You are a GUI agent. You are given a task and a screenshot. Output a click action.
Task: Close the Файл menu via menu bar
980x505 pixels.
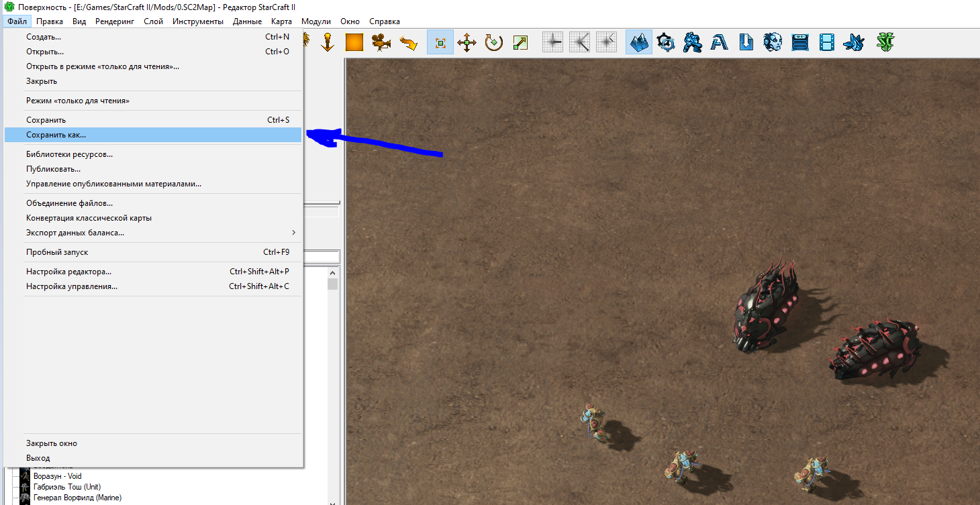point(17,21)
